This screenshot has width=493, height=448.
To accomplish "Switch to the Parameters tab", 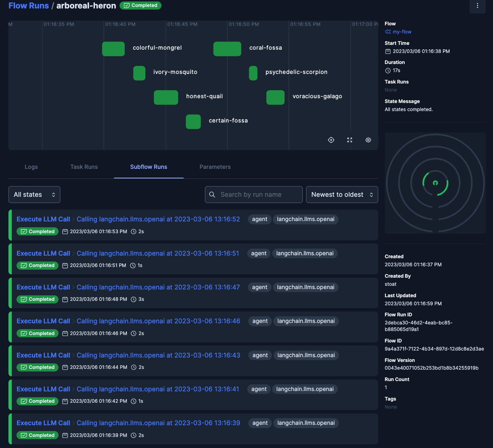I will tap(215, 167).
